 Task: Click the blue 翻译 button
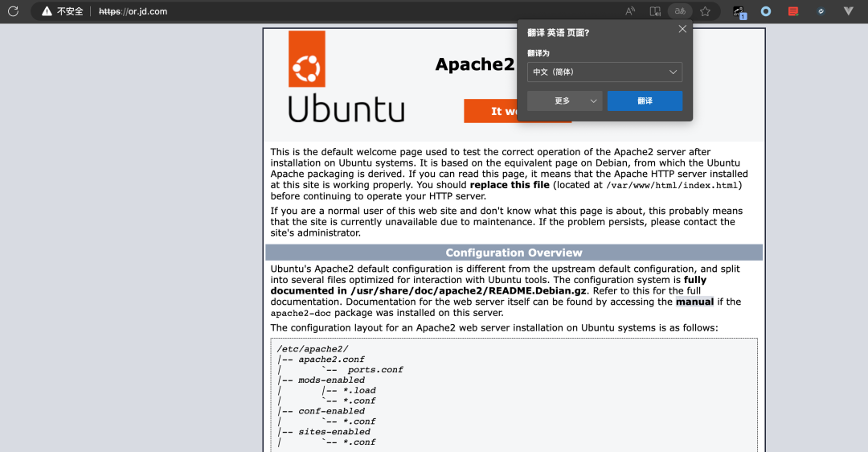(645, 101)
